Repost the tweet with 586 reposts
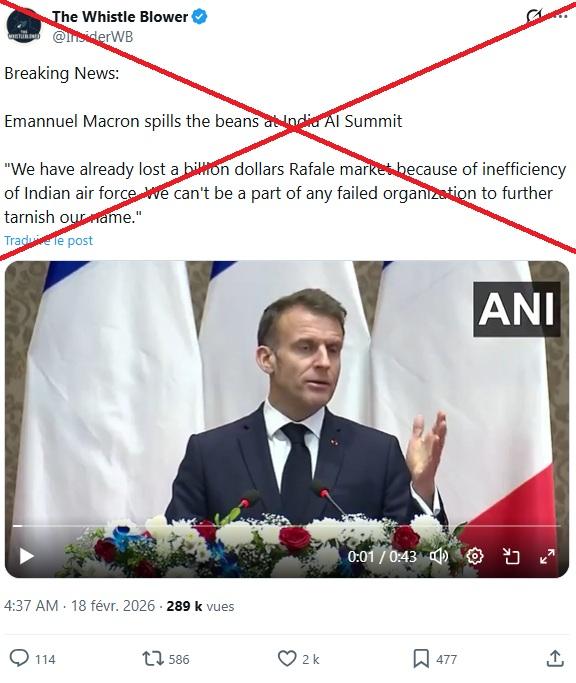Screen dimensions: 576x683 [x=166, y=659]
